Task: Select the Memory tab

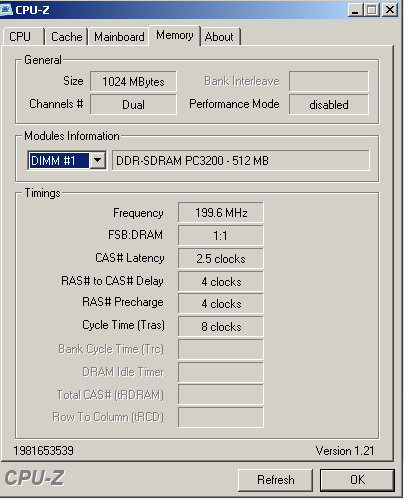Action: pos(175,35)
